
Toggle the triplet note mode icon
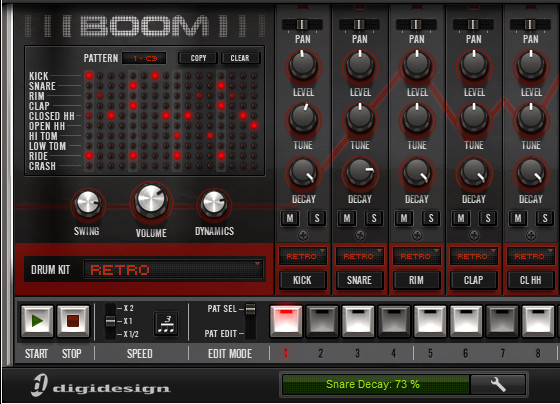coord(166,323)
